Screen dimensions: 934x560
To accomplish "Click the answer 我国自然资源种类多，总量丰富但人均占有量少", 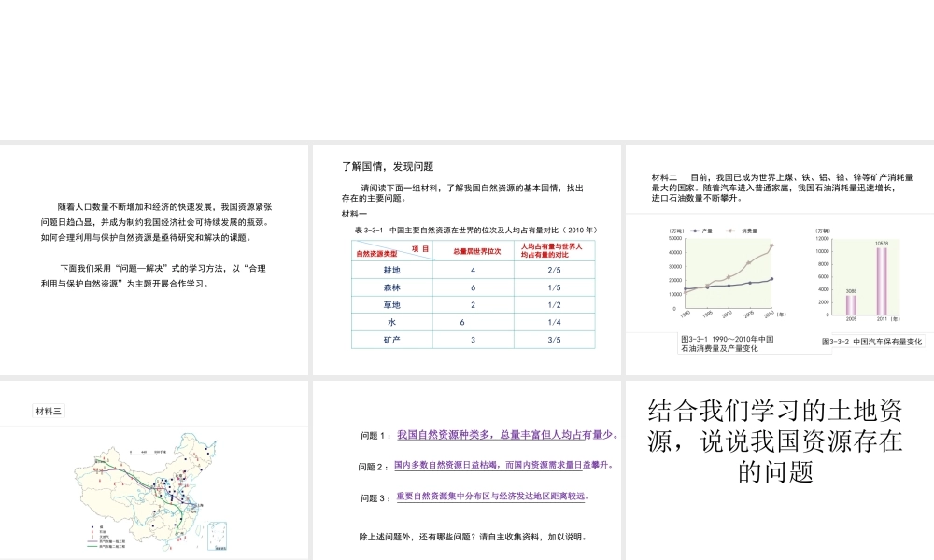I will tap(507, 435).
